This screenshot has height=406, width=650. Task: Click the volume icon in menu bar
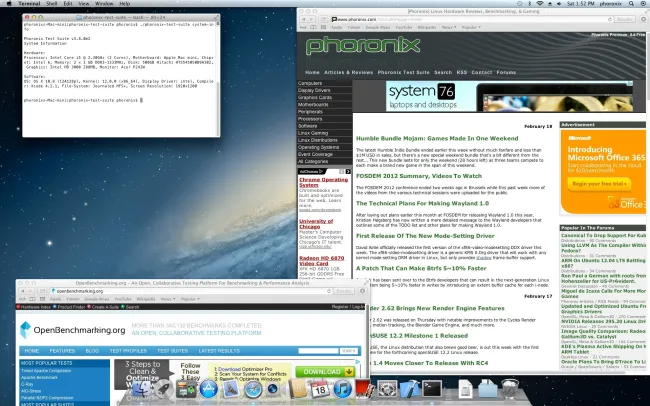(559, 3)
